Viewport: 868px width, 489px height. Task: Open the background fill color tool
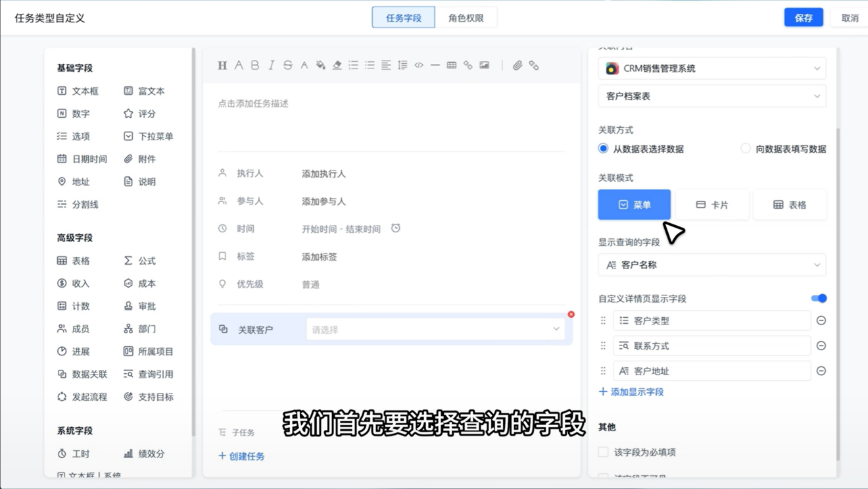[x=320, y=65]
